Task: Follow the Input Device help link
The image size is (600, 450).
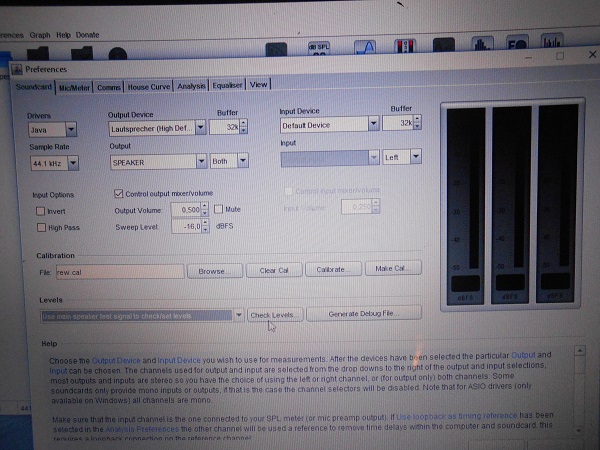Action: pyautogui.click(x=179, y=360)
